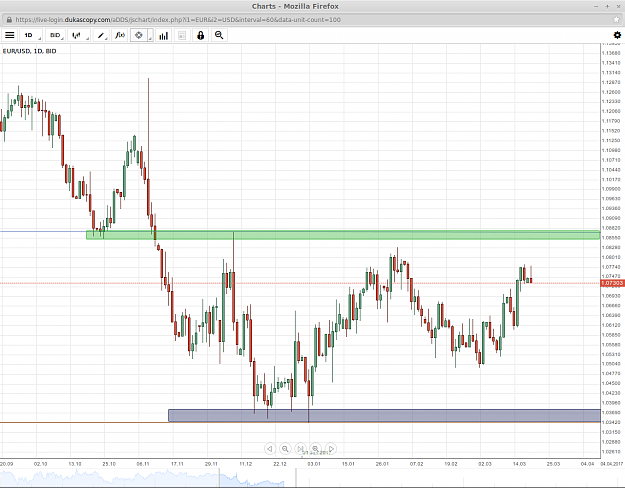Screen dimensions: 625x488
Task: Click the Firefox URL address bar
Action: pos(311,20)
